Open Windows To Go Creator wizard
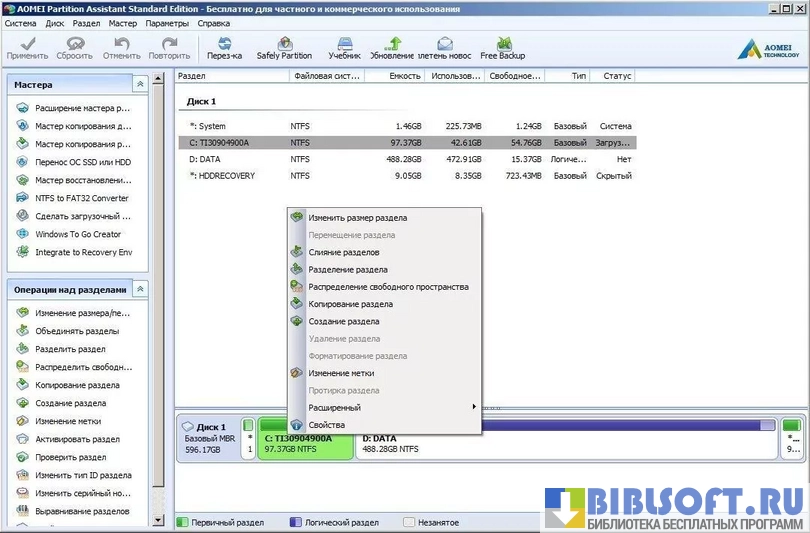 point(77,234)
